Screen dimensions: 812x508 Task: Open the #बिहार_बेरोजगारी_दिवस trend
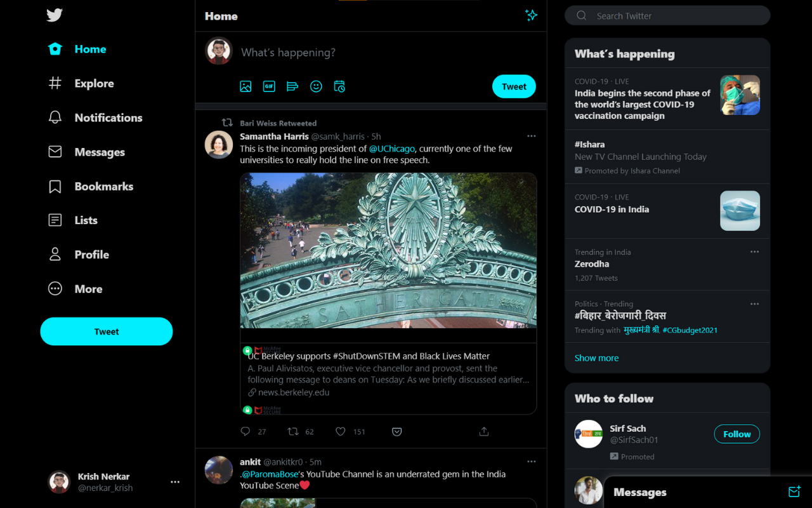pos(620,316)
